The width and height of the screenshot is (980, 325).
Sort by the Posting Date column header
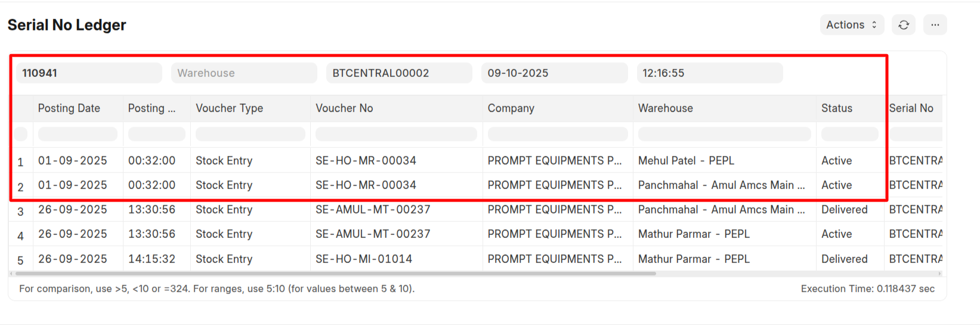69,109
